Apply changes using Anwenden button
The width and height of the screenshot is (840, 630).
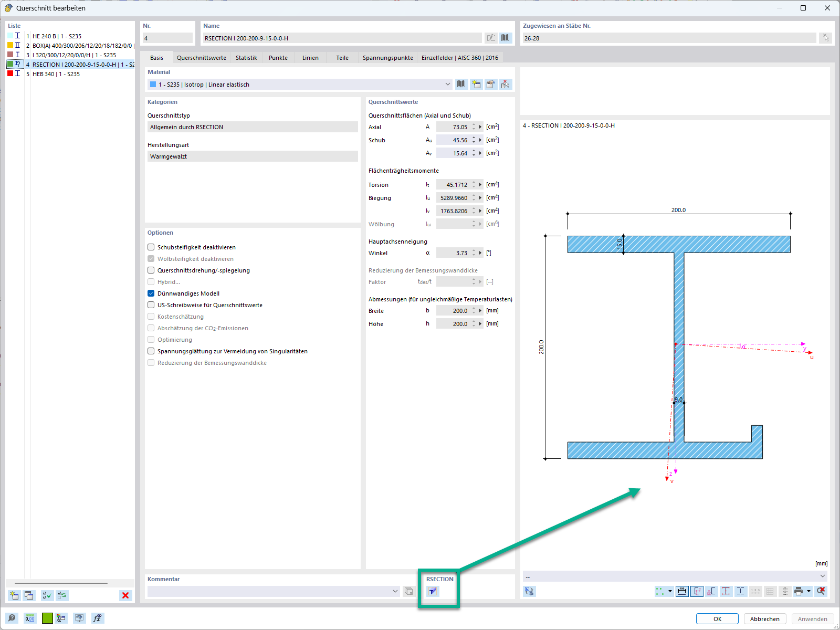812,618
